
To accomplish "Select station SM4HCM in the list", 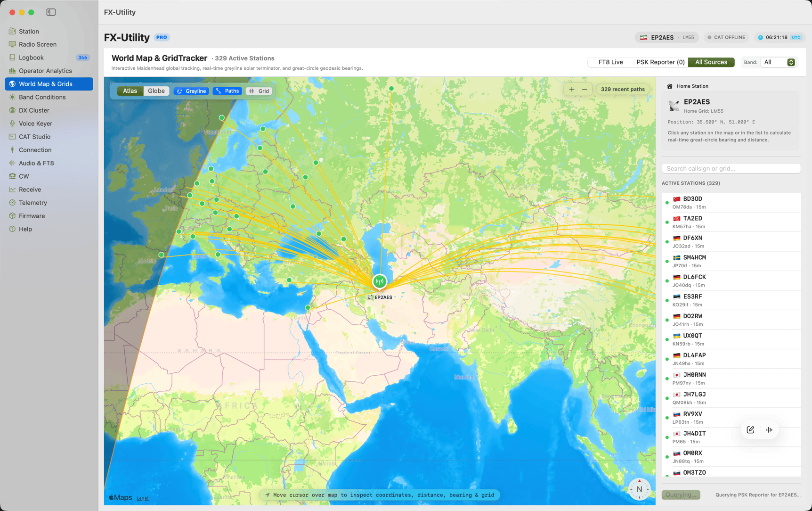I will point(731,261).
